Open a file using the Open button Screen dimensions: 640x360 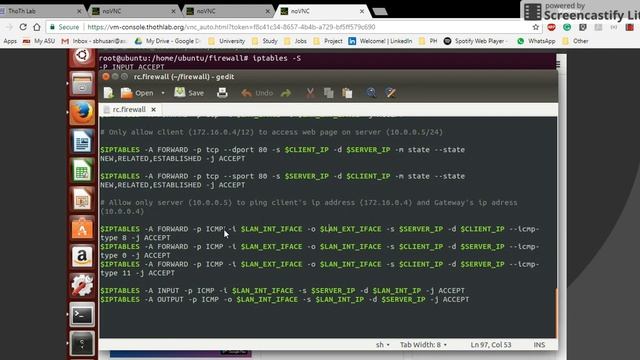[x=137, y=93]
